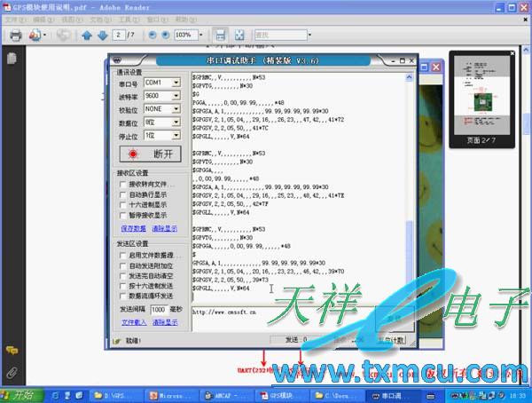Click the serial receive area scrollbar up arrow
This screenshot has height=403, width=532.
click(409, 77)
